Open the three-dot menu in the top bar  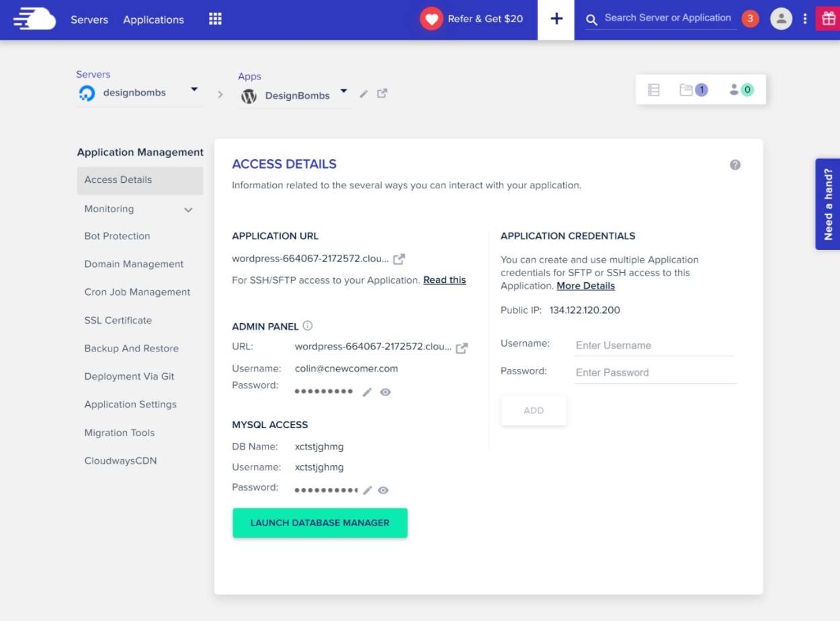click(805, 18)
